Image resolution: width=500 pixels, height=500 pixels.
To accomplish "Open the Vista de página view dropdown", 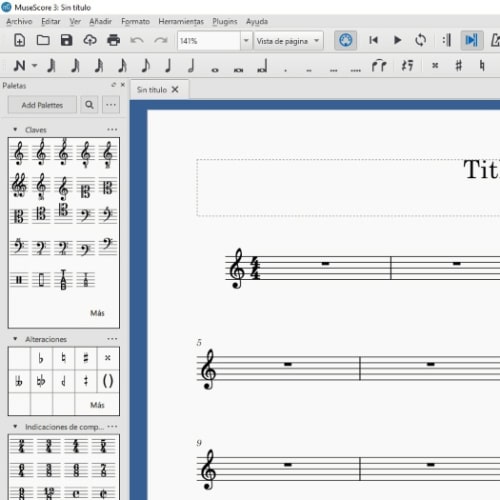I will click(x=289, y=41).
